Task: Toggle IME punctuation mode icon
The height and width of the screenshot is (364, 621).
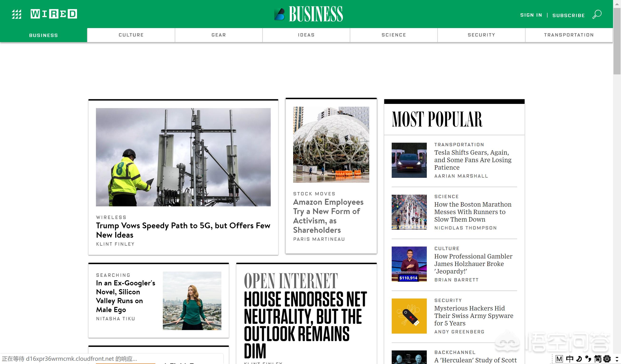Action: pyautogui.click(x=588, y=359)
